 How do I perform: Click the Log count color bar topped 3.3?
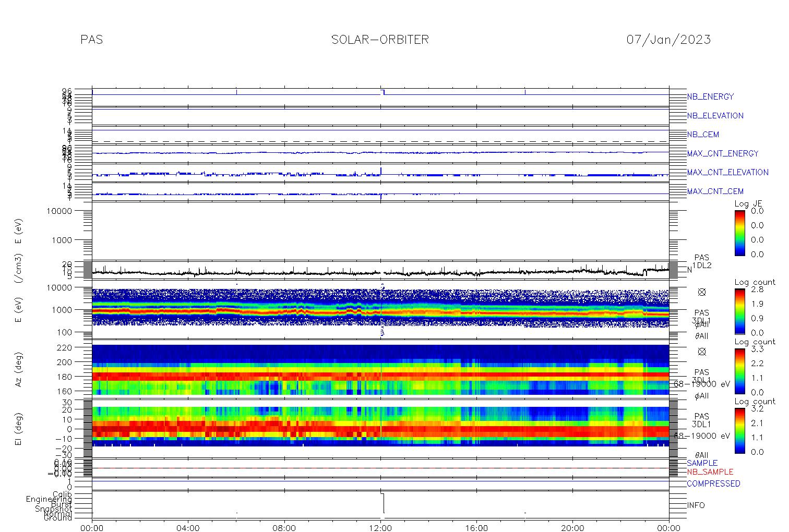pos(739,370)
